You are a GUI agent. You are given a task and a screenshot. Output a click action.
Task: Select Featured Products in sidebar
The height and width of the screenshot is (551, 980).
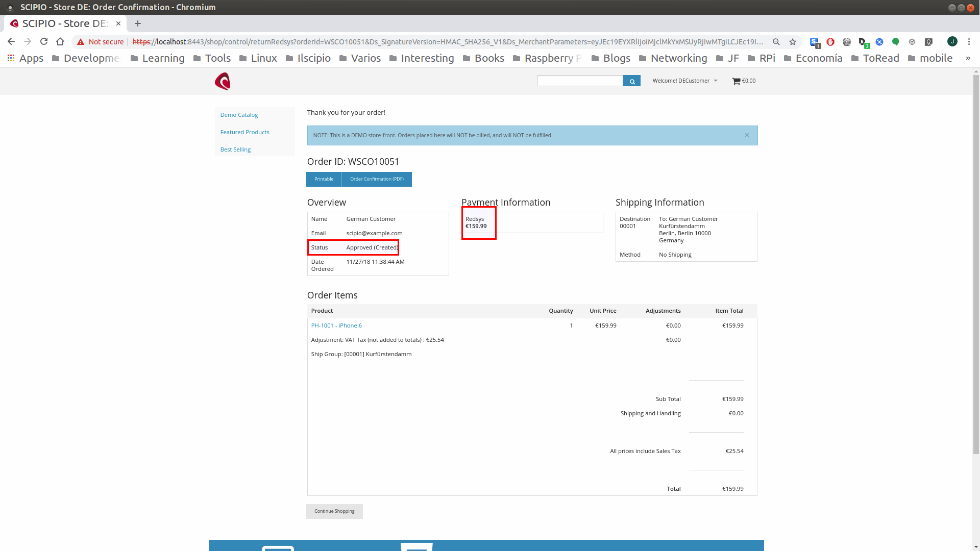tap(244, 132)
